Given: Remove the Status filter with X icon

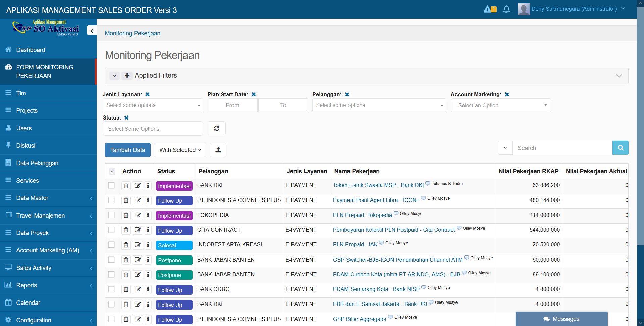Looking at the screenshot, I should [126, 118].
